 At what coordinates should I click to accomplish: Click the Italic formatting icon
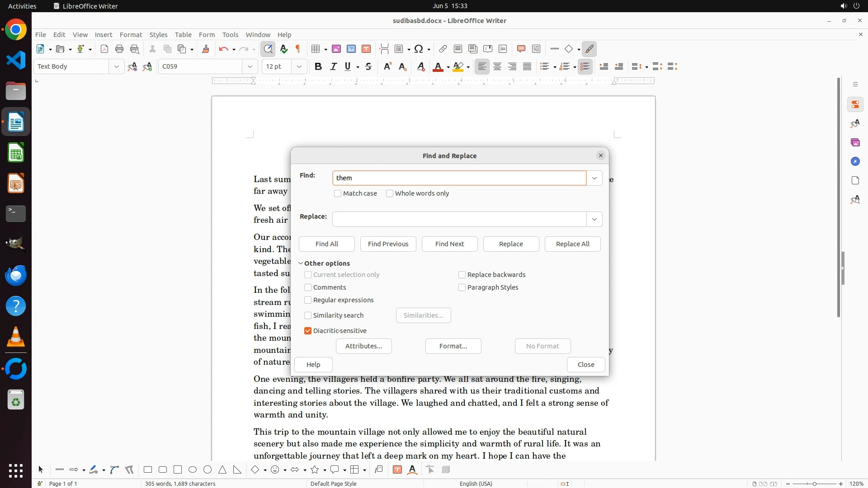pos(333,66)
